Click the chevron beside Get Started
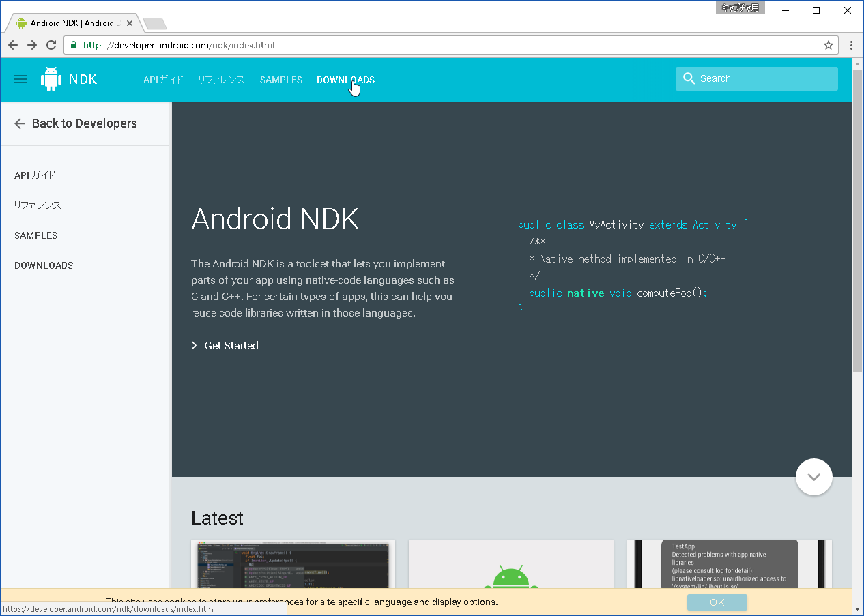 tap(195, 346)
